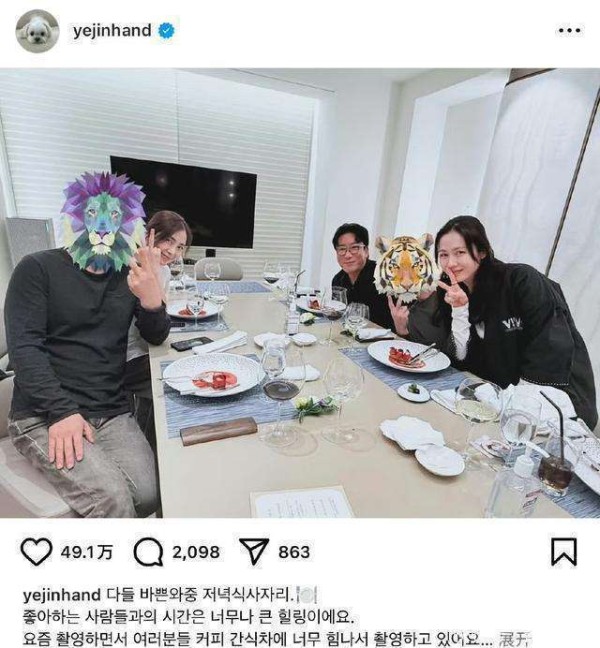Open the 49.1万 likes count
Screen dimensions: 600x648
tap(86, 552)
